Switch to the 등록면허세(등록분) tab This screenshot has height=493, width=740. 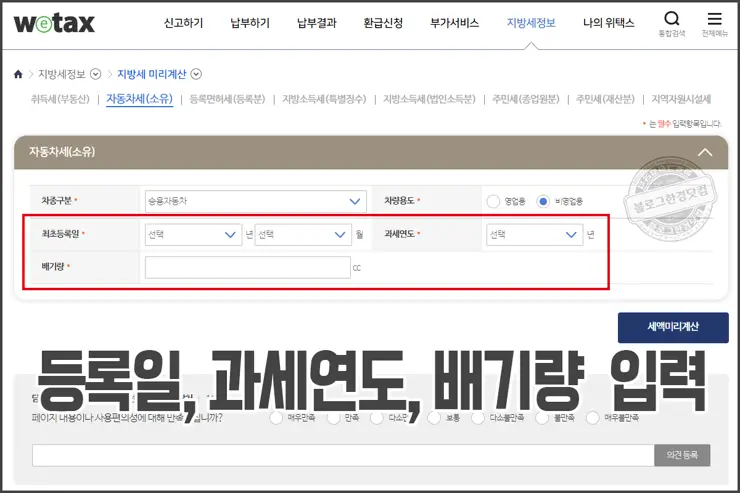(227, 99)
